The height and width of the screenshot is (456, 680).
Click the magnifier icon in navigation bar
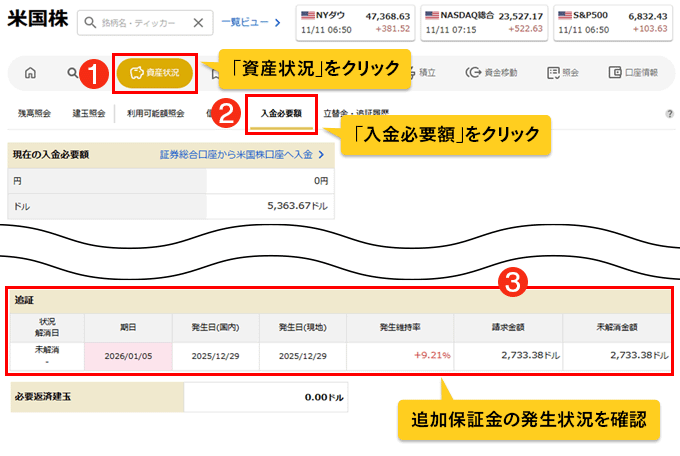pyautogui.click(x=72, y=73)
